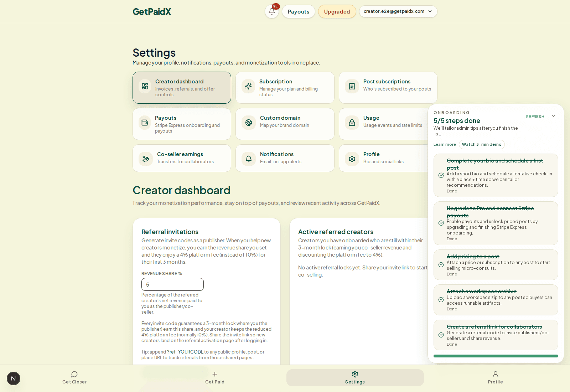Click Watch 3-min demo button

pos(482,144)
